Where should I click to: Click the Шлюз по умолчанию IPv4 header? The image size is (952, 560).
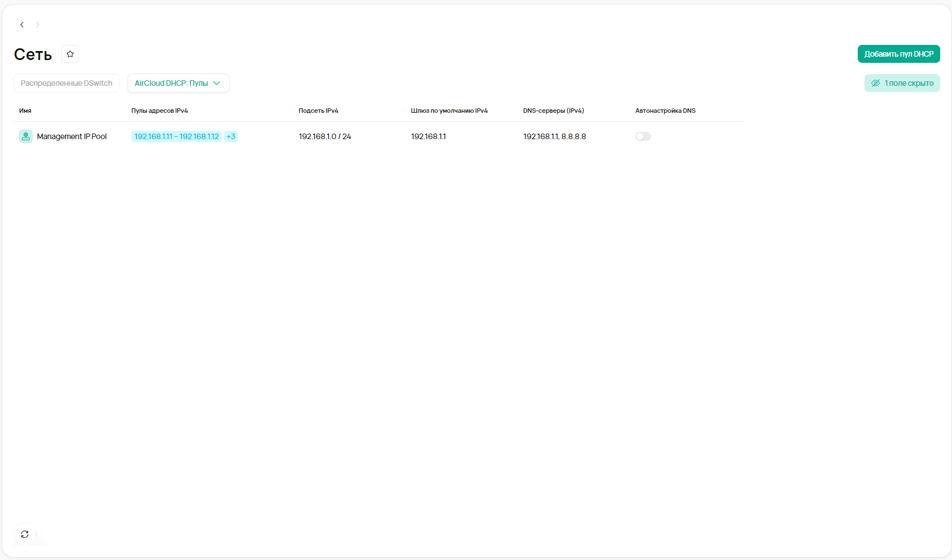[x=449, y=111]
